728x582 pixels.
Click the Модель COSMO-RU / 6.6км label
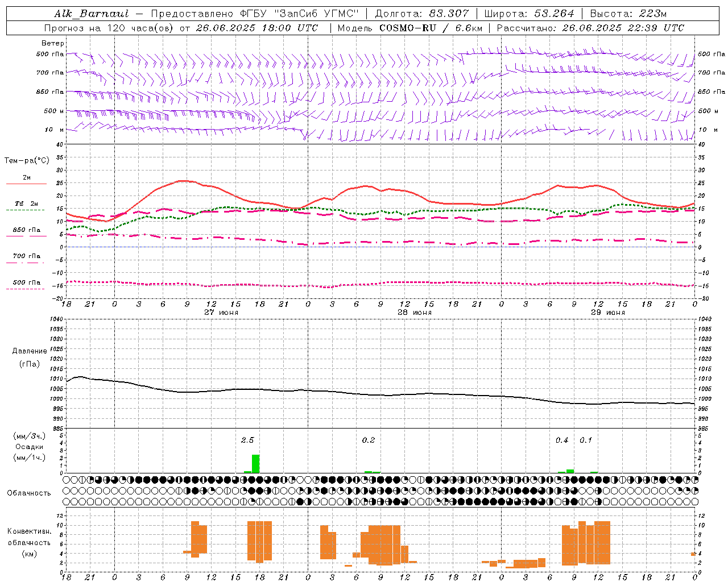point(410,28)
